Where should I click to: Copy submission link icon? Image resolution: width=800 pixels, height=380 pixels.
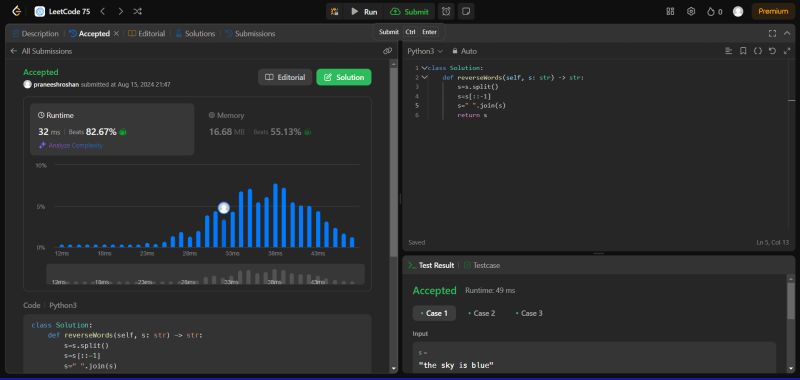click(388, 51)
